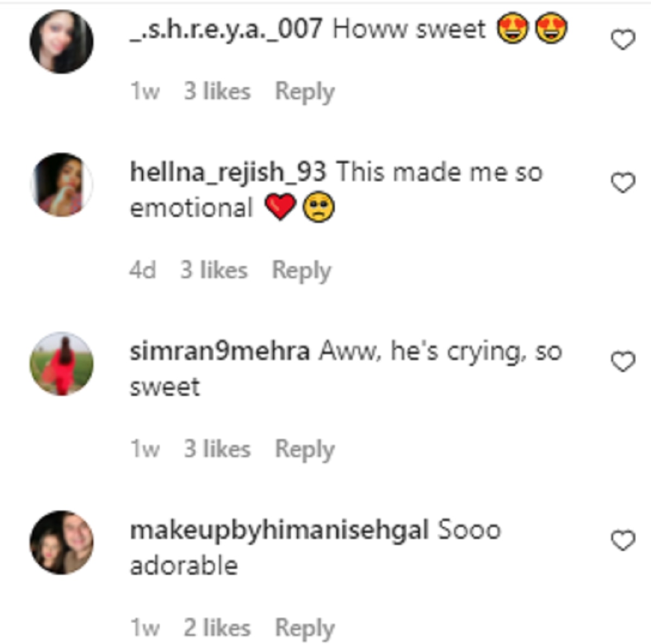651x644 pixels.
Task: Reply to "Aww, he's crying" comment
Action: pyautogui.click(x=304, y=449)
